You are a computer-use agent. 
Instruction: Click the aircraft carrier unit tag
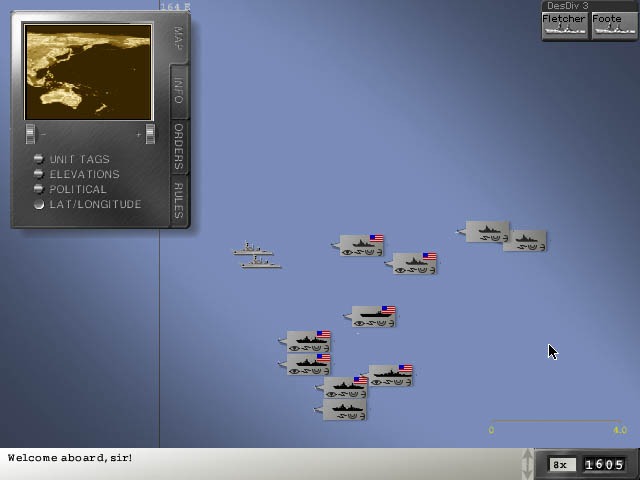click(x=373, y=317)
